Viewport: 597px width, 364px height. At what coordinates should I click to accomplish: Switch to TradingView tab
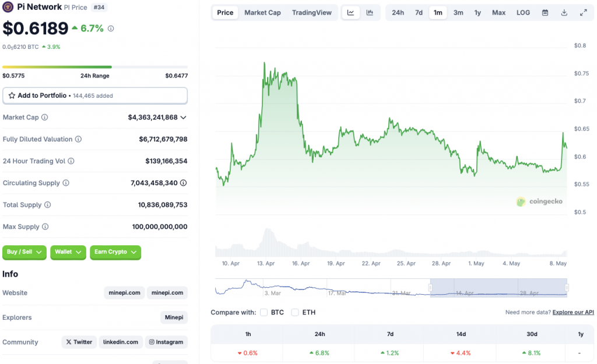(312, 13)
